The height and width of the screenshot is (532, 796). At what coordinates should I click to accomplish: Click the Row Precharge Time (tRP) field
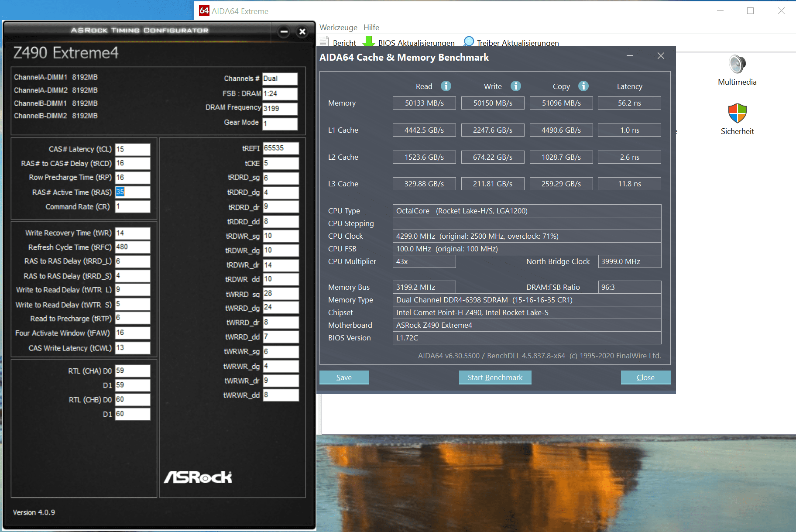click(x=133, y=178)
